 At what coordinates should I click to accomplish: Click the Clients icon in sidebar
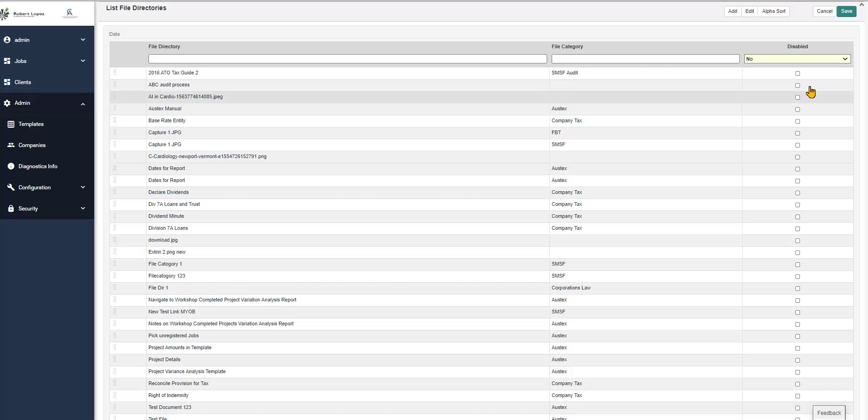click(7, 82)
